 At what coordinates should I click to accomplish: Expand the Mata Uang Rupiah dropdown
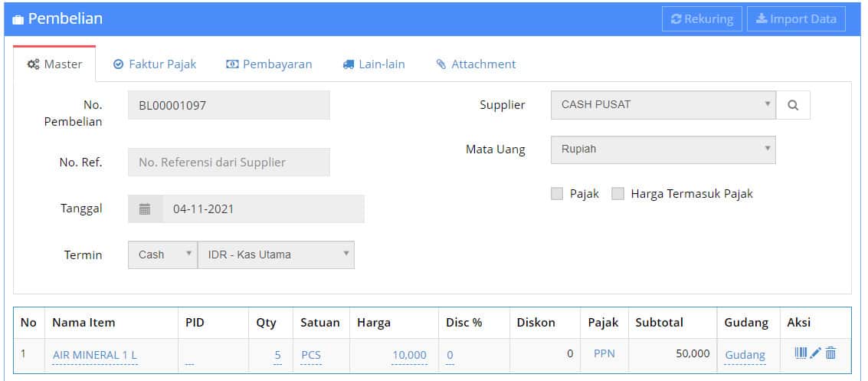662,149
